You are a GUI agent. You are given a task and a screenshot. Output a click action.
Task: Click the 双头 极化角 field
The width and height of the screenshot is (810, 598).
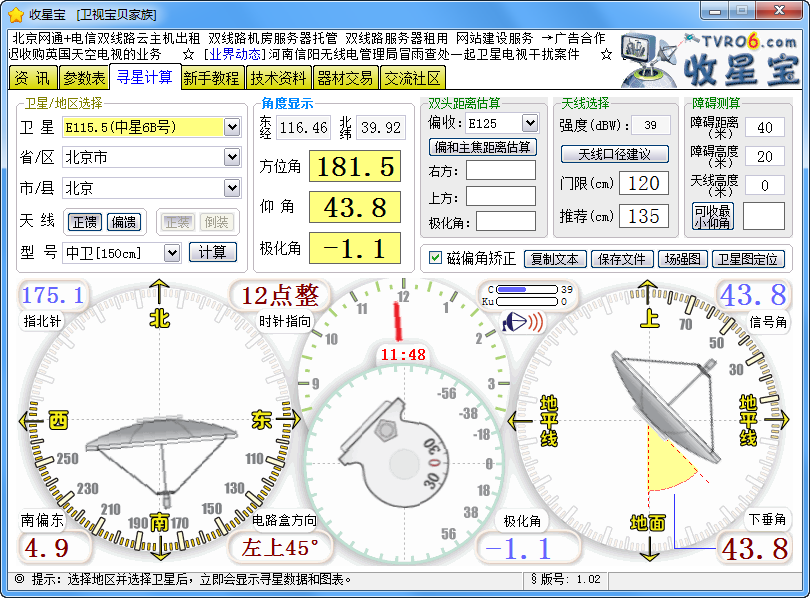point(506,222)
